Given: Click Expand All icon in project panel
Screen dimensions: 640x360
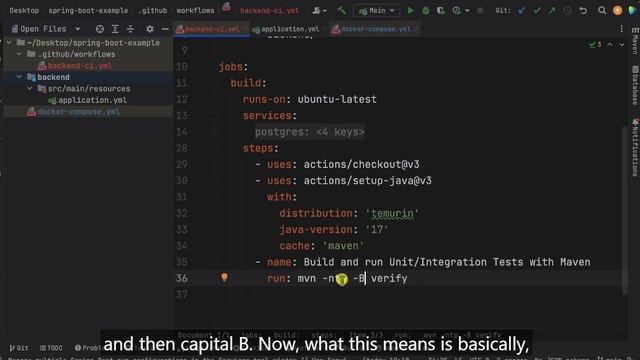Looking at the screenshot, I should 115,29.
